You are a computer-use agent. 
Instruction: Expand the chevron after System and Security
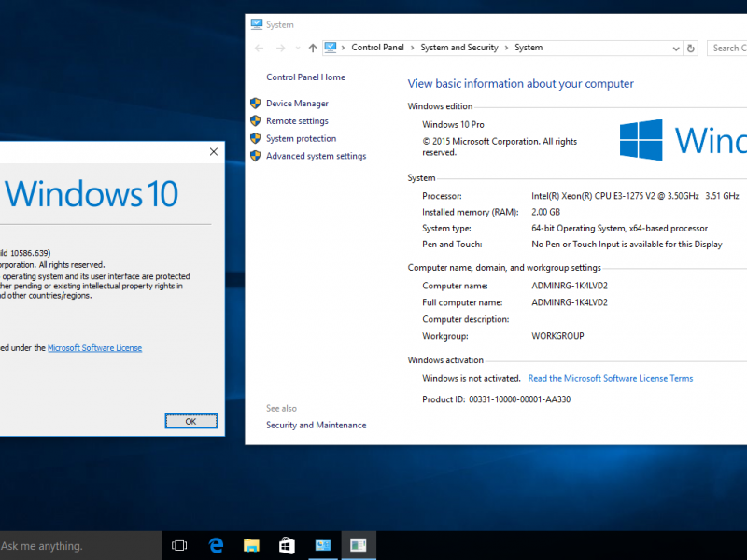[x=506, y=48]
